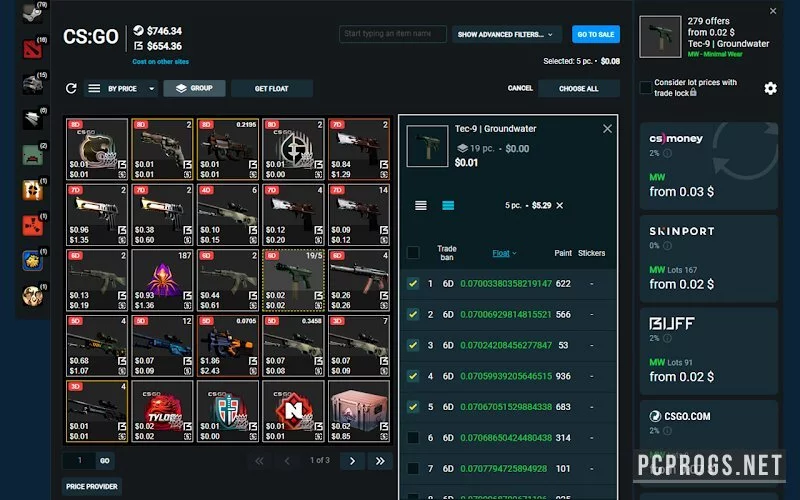Image resolution: width=800 pixels, height=500 pixels.
Task: Click the Skinport fee info icon
Action: click(x=667, y=245)
